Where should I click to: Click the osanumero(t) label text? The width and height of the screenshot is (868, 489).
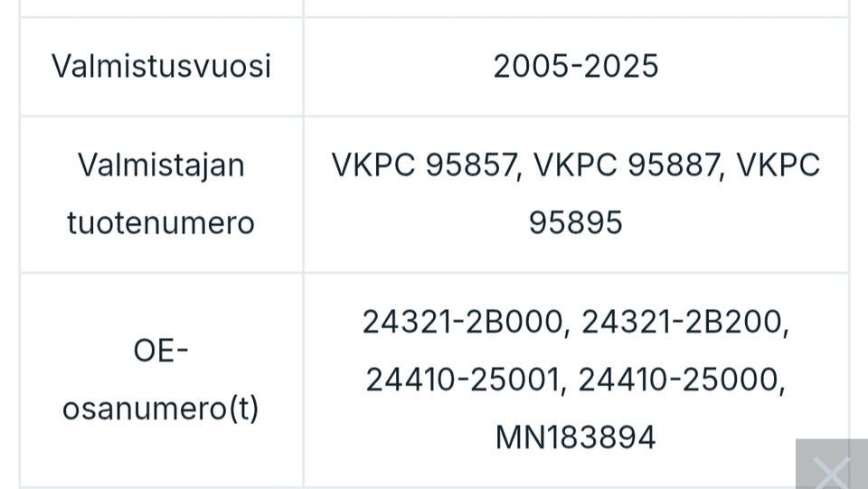[160, 409]
